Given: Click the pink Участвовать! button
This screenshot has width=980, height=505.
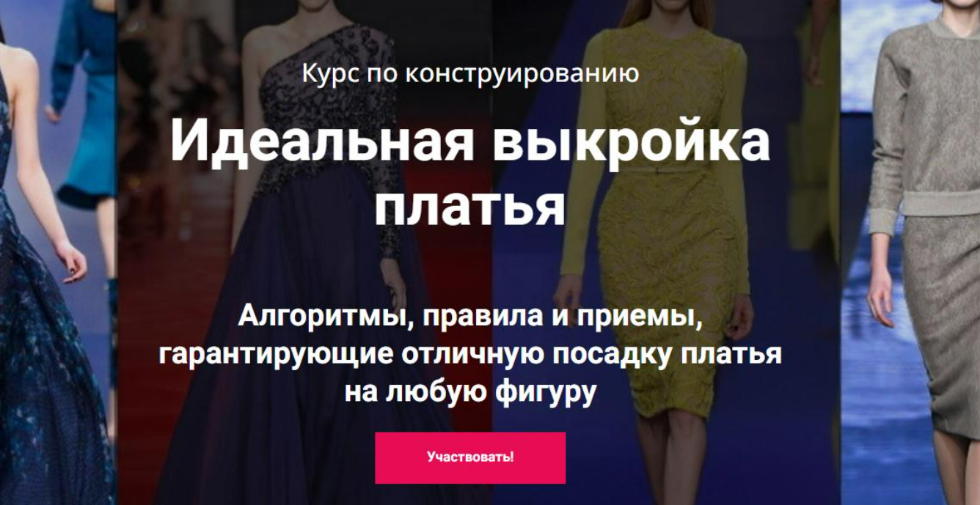Looking at the screenshot, I should pyautogui.click(x=470, y=457).
